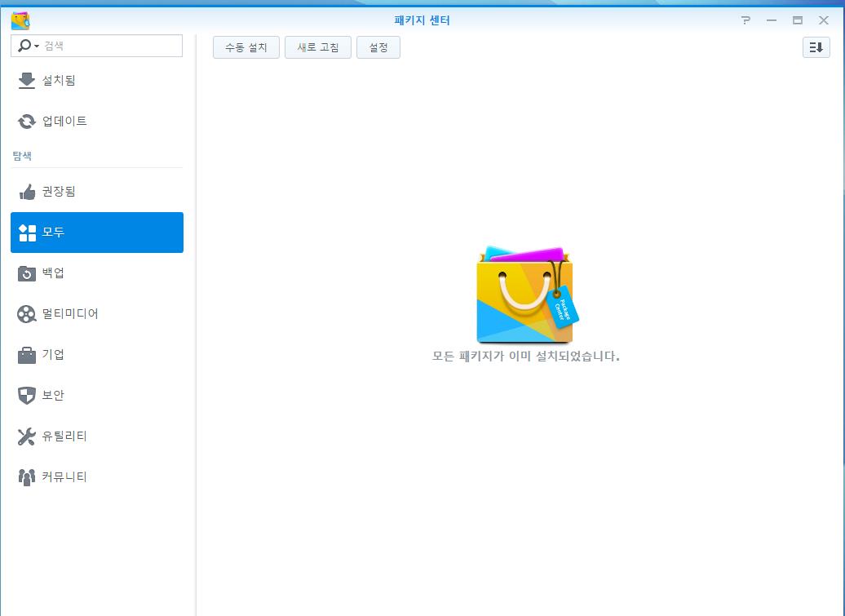Click the briefcase icon beside 기업
This screenshot has width=845, height=616.
pos(26,355)
